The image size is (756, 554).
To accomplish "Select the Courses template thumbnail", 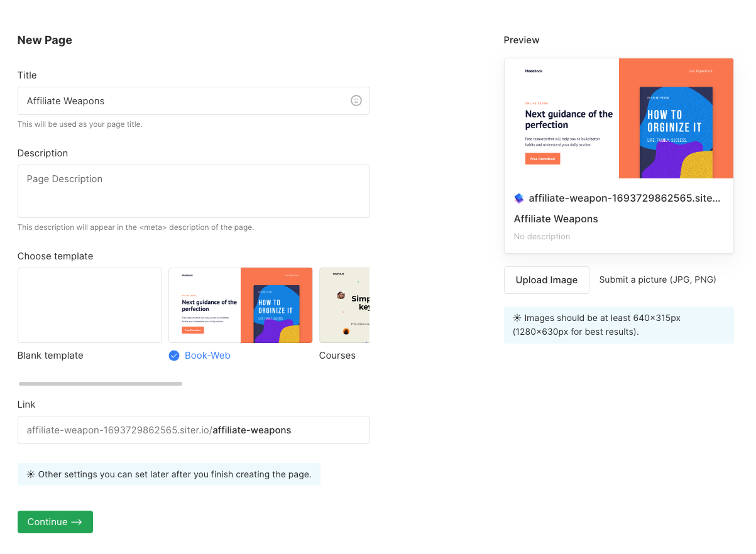I will coord(344,305).
